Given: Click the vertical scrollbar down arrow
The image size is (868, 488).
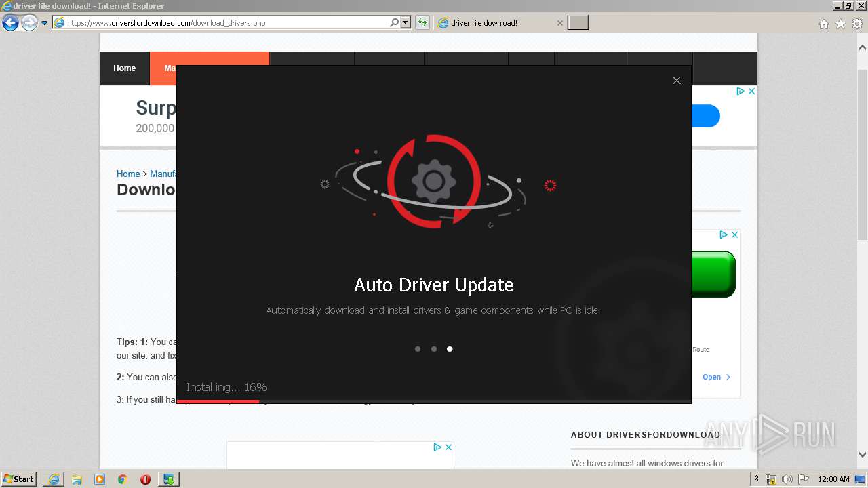Looking at the screenshot, I should (x=863, y=455).
